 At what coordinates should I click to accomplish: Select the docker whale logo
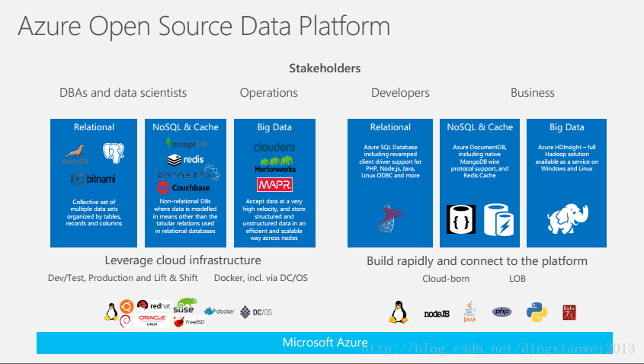pyautogui.click(x=219, y=311)
